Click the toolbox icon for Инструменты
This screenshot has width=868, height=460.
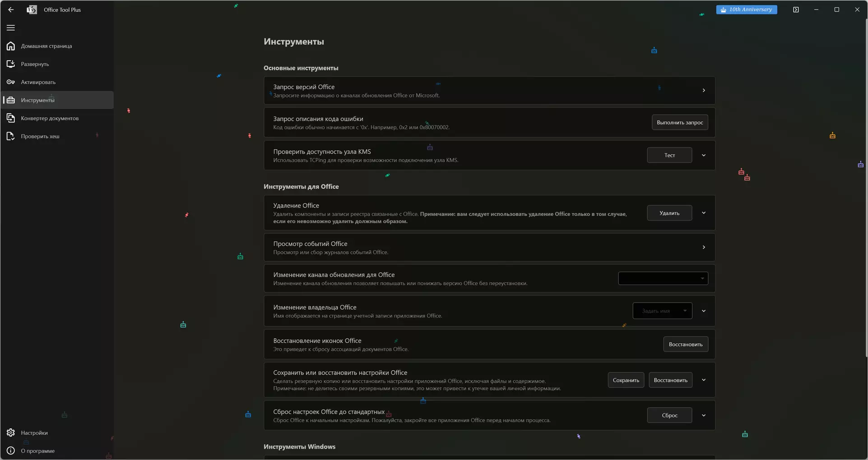[x=11, y=100]
